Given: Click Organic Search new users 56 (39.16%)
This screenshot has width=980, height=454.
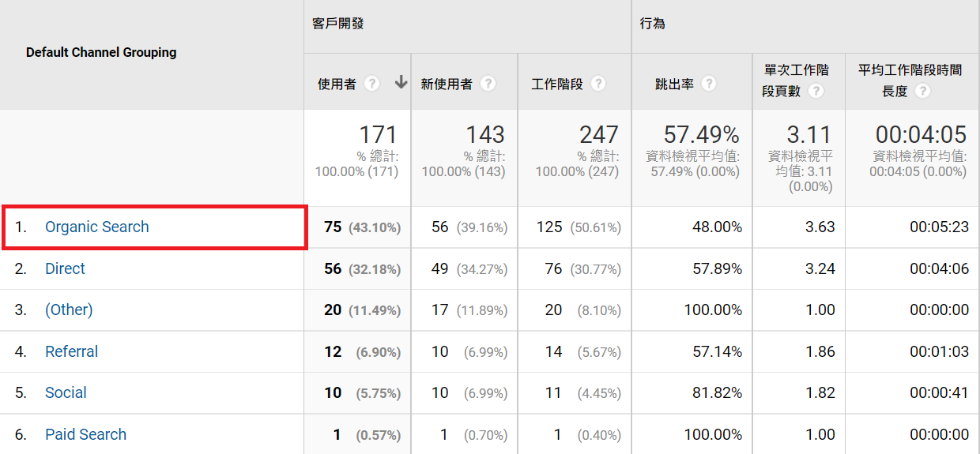Looking at the screenshot, I should pos(469,227).
